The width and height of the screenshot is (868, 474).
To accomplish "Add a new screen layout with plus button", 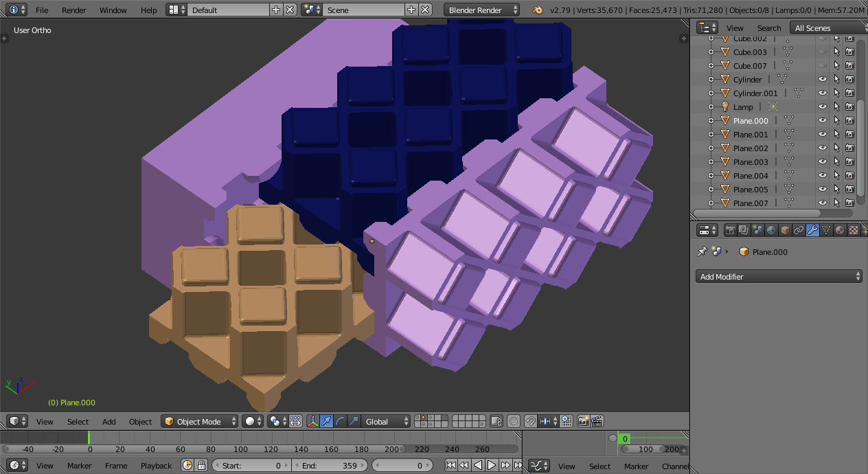I will pyautogui.click(x=276, y=10).
